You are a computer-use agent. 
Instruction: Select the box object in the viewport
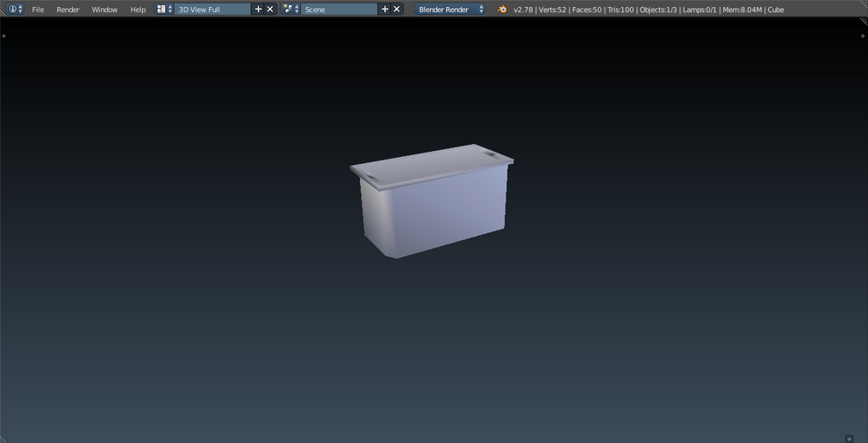pyautogui.click(x=434, y=209)
